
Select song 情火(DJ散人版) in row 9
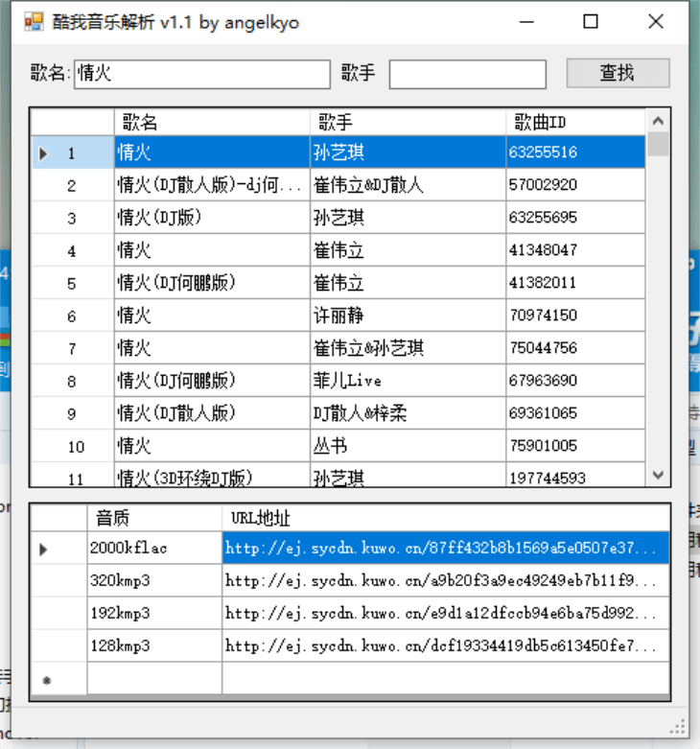(212, 413)
